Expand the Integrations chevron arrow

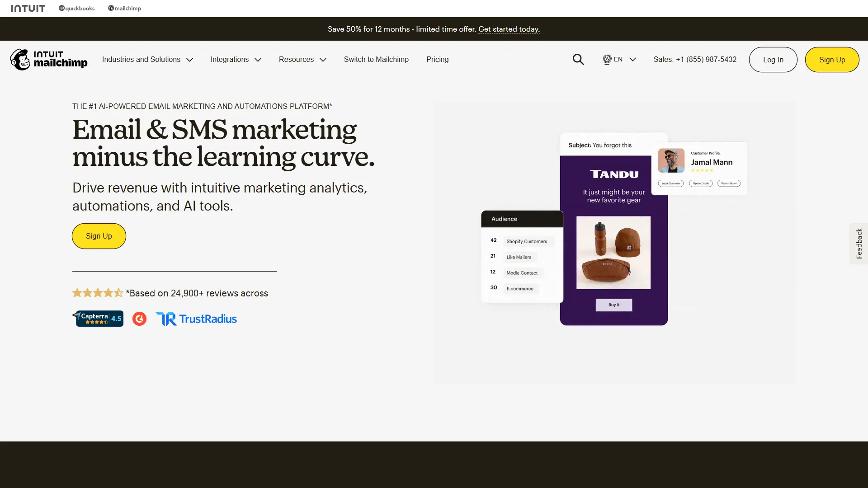[x=258, y=60]
